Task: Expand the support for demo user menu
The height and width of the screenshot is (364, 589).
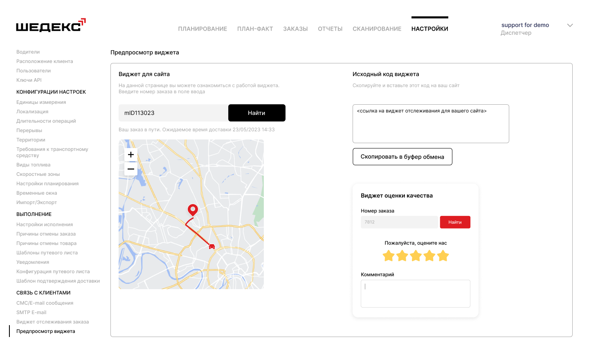Action: [570, 25]
